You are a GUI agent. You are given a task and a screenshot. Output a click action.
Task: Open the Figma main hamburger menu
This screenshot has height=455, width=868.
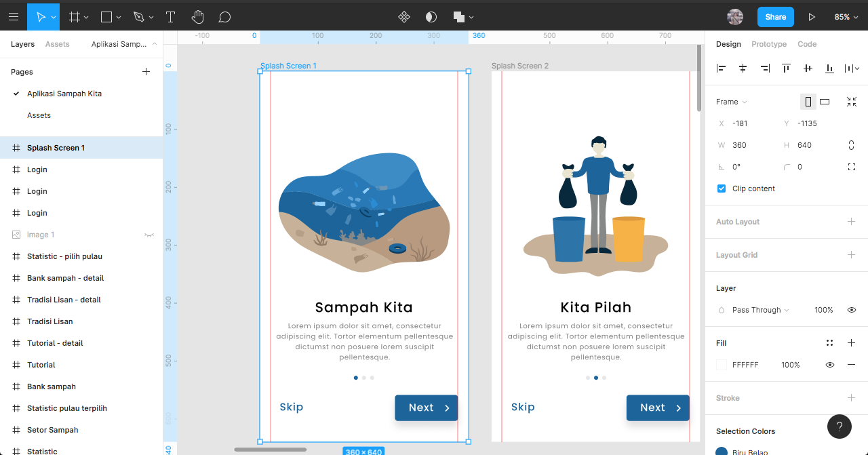[x=14, y=17]
